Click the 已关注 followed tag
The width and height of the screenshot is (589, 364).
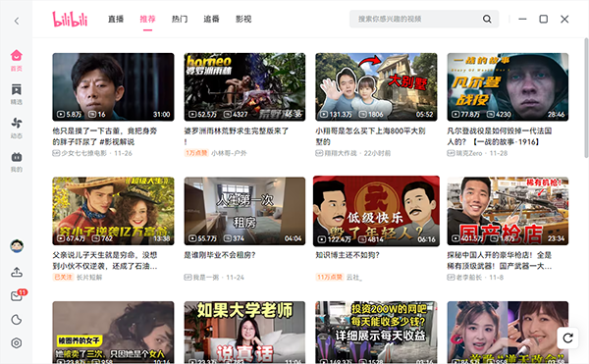(x=63, y=278)
